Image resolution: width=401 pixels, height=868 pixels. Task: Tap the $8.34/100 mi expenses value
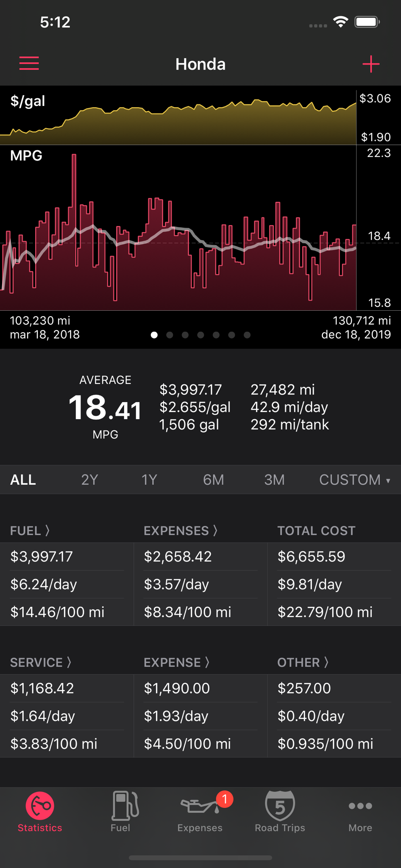coord(187,612)
